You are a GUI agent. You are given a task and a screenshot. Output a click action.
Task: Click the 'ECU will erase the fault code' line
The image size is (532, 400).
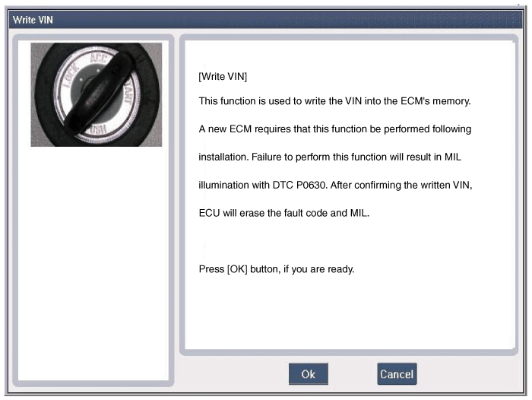pos(283,213)
